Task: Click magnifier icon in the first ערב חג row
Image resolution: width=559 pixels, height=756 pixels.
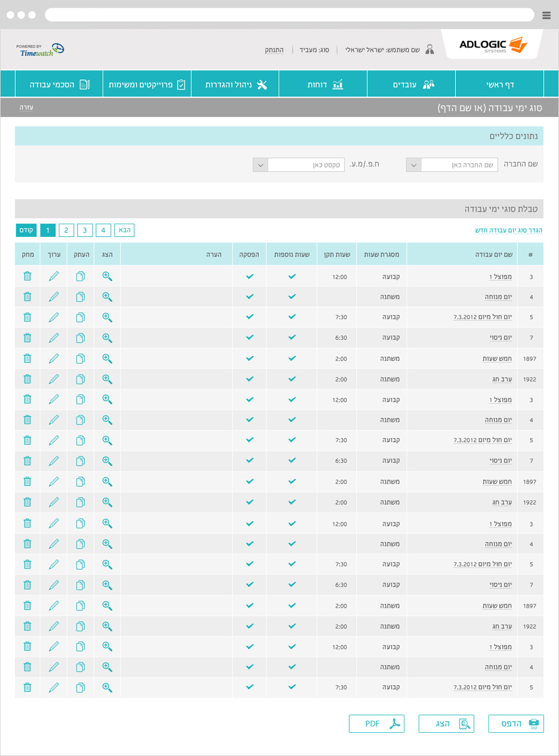Action: [107, 379]
